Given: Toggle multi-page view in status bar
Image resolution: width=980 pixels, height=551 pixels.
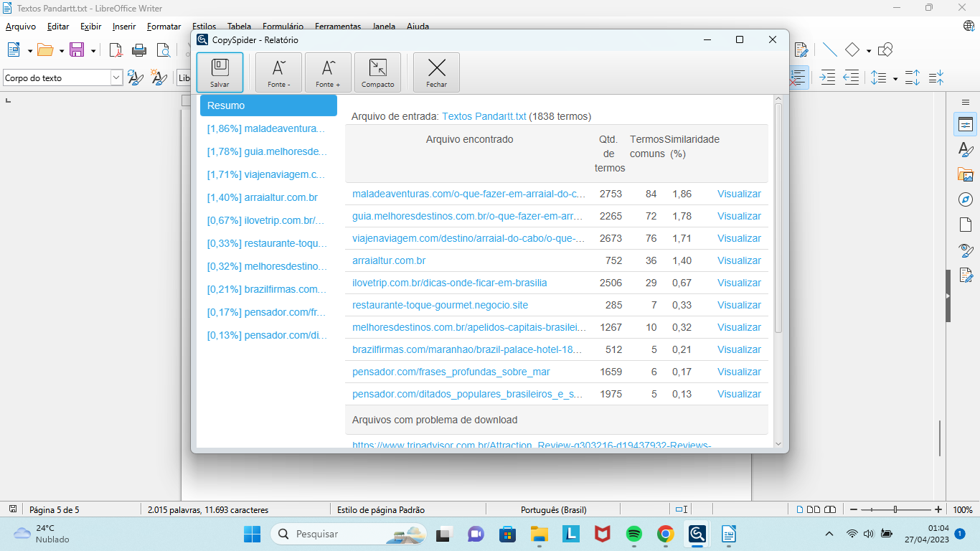Looking at the screenshot, I should coord(814,510).
